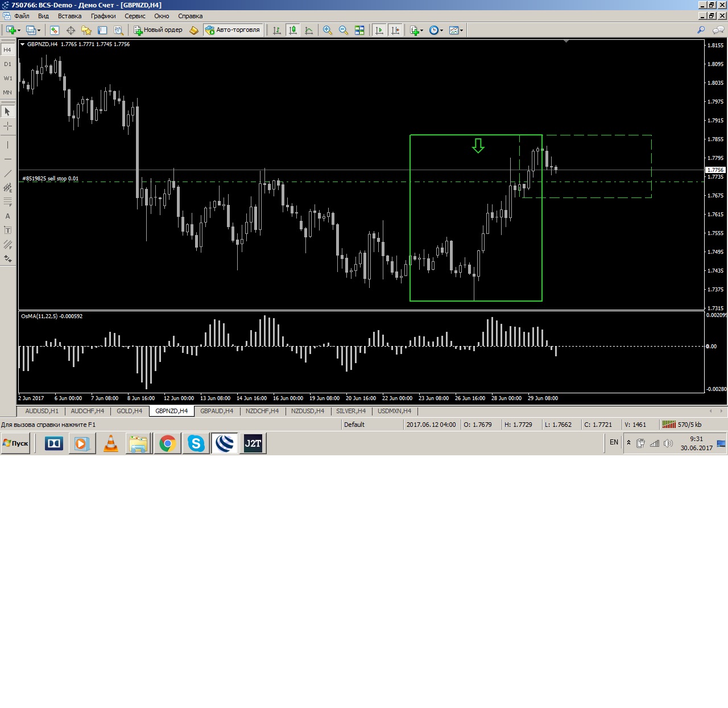The height and width of the screenshot is (708, 728).
Task: Open the Arrows objects tool
Action: (x=7, y=258)
